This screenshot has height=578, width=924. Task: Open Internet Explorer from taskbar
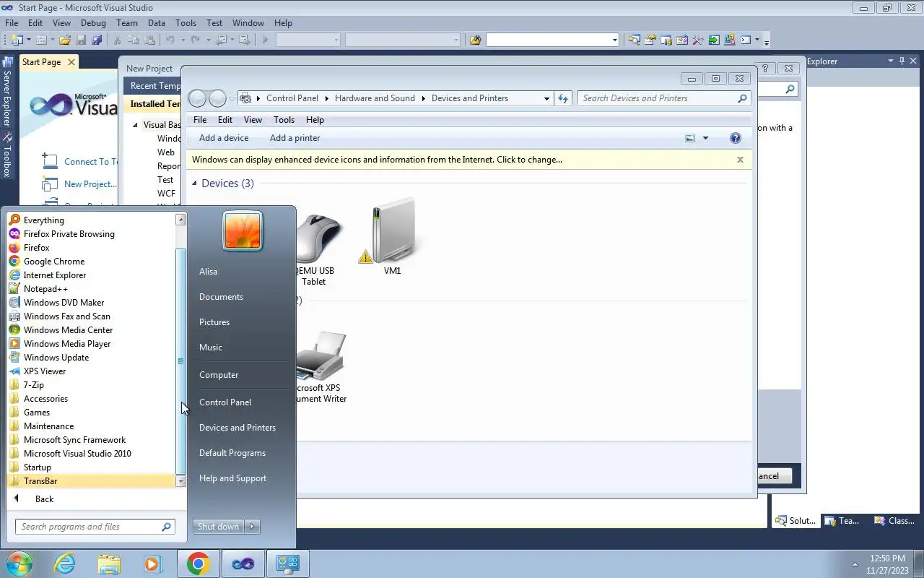[64, 564]
